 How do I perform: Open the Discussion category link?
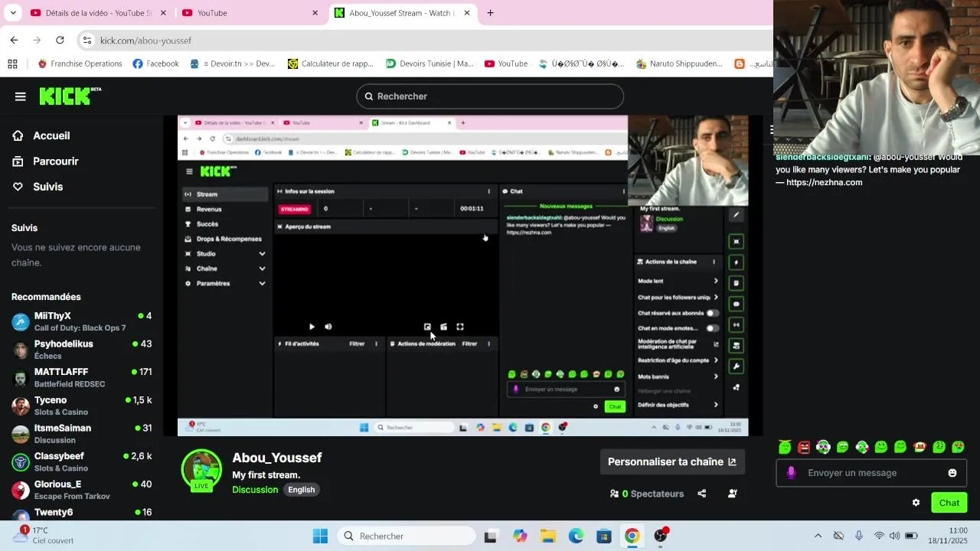255,490
